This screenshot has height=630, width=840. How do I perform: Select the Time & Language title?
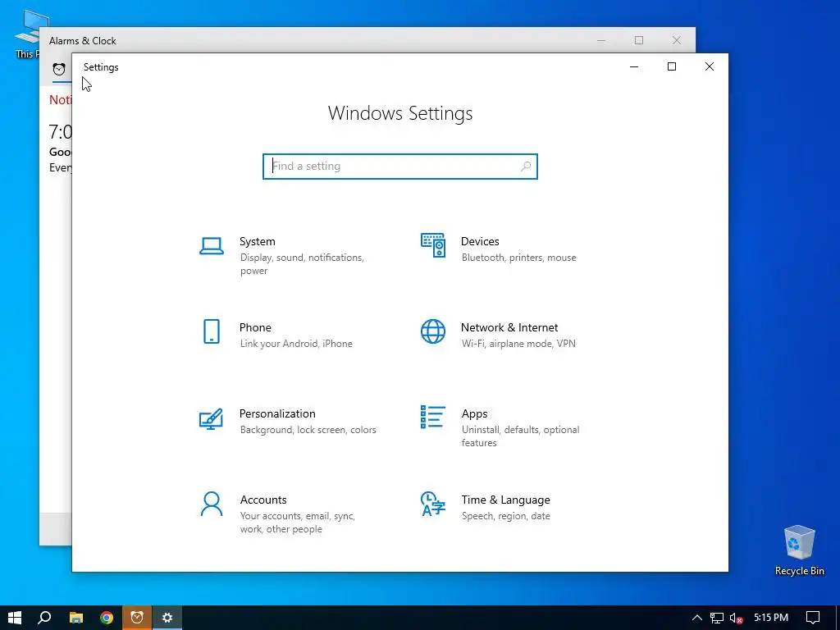coord(505,500)
